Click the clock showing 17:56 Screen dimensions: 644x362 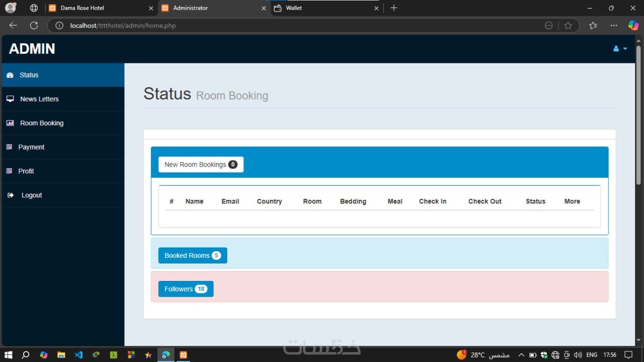(610, 355)
